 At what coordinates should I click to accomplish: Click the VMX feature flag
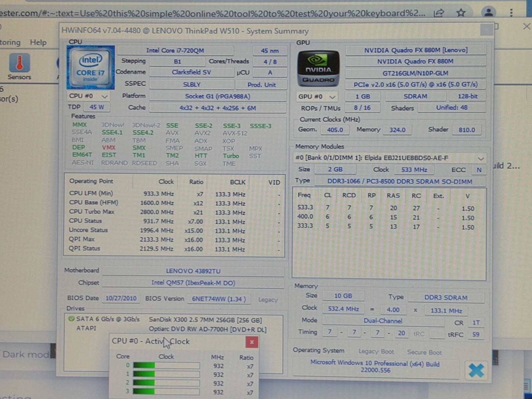click(108, 147)
